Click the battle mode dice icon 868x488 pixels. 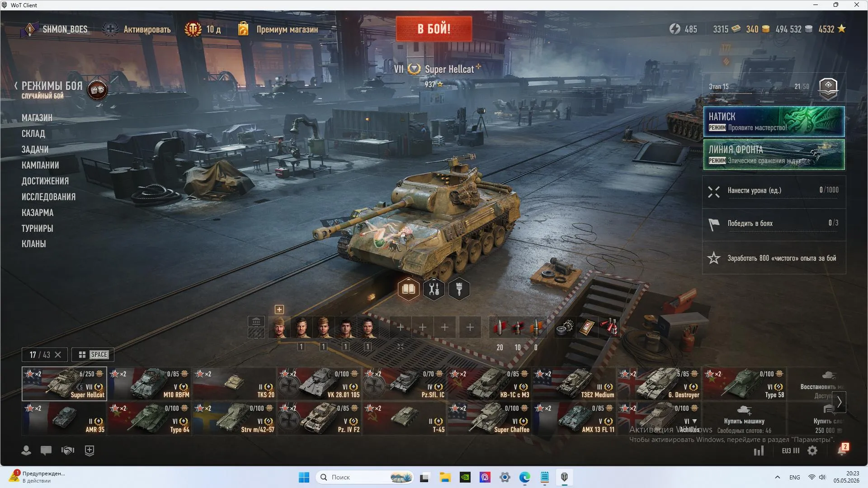(97, 90)
